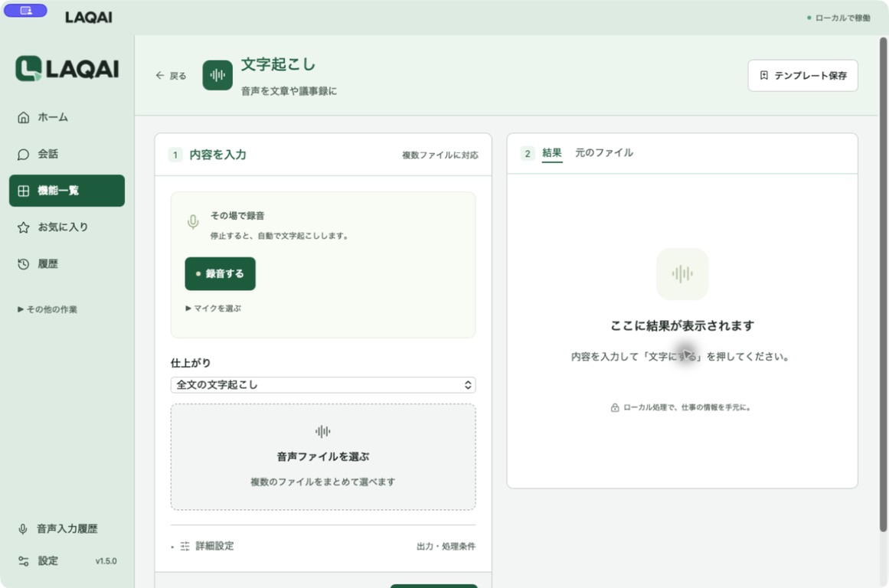Click the bookmark icon in テンプレート保存
The image size is (889, 588).
pyautogui.click(x=763, y=75)
